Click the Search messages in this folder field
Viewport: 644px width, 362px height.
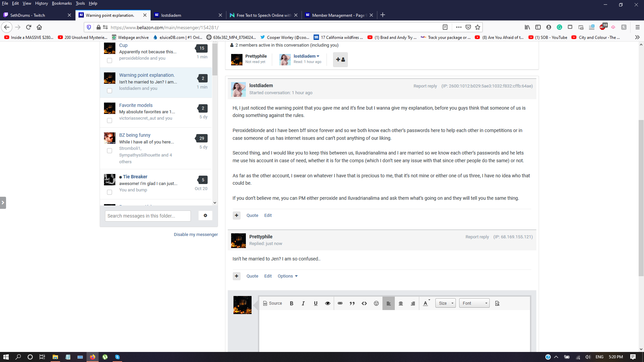coord(148,216)
